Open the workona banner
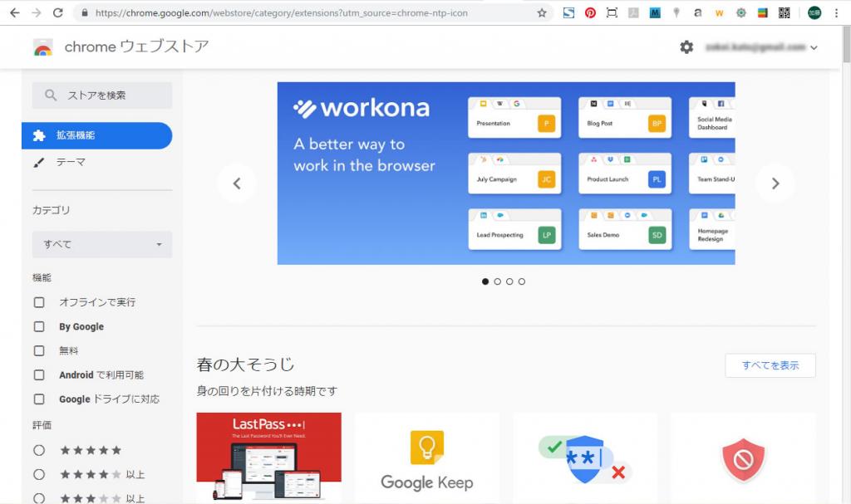Viewport: 851px width, 504px height. [x=506, y=173]
